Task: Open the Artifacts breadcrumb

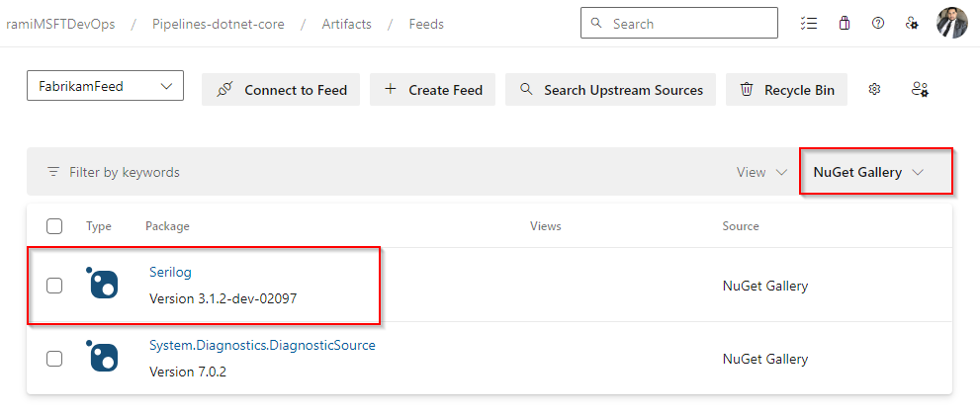Action: tap(346, 25)
